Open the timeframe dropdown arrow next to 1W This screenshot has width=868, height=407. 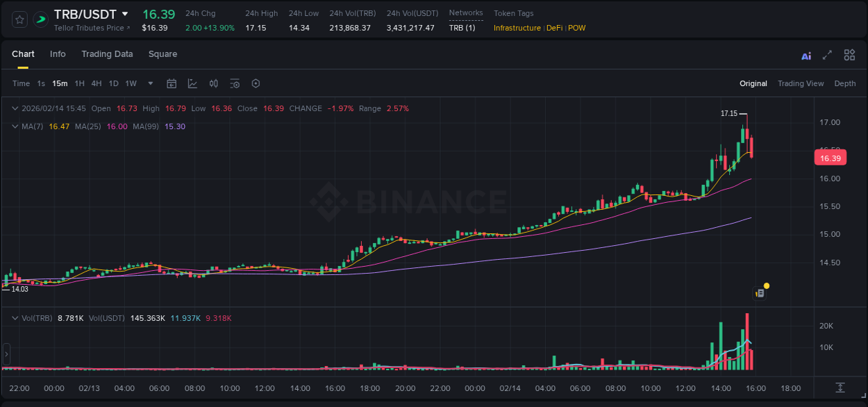click(x=149, y=83)
